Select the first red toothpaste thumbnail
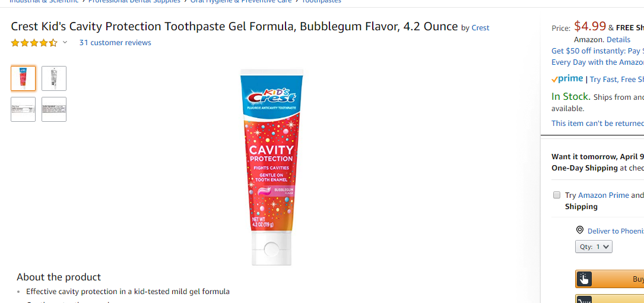This screenshot has height=303, width=644. click(x=23, y=78)
